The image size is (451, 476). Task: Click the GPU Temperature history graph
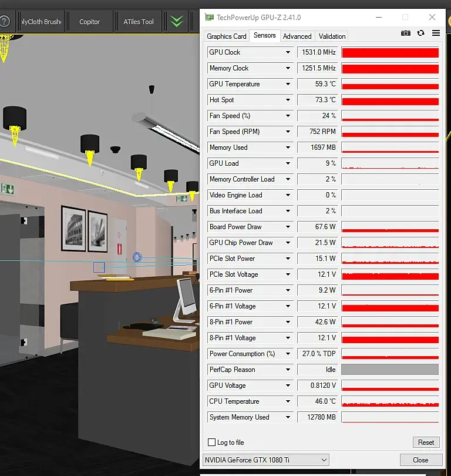click(x=390, y=84)
